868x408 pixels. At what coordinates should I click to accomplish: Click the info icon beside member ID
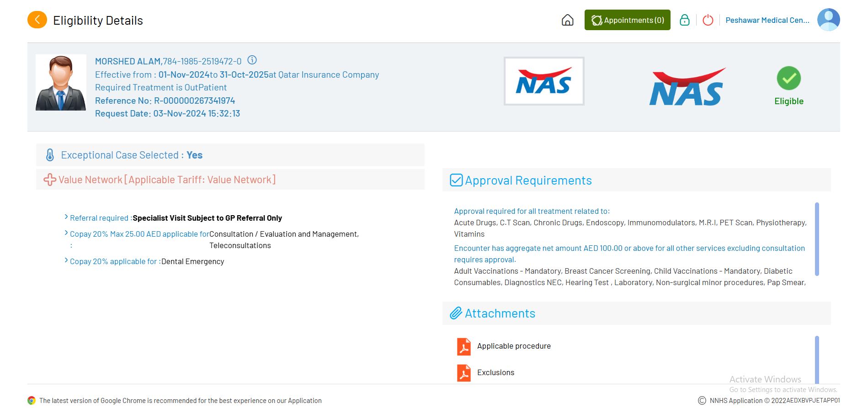[252, 60]
